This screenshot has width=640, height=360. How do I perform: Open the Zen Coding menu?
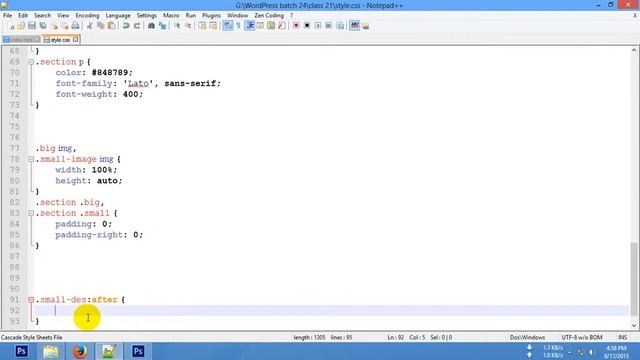(269, 16)
